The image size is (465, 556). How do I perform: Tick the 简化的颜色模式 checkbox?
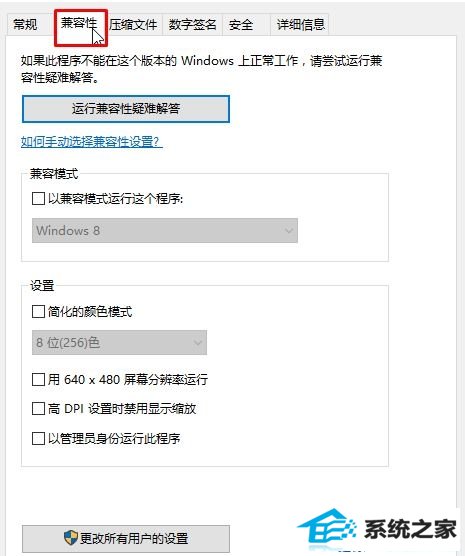pyautogui.click(x=38, y=312)
